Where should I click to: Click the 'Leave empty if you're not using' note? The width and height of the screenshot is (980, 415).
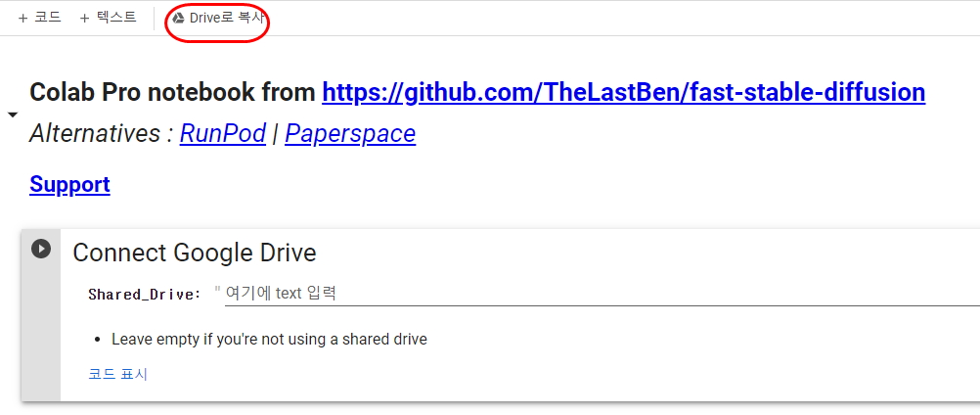269,340
